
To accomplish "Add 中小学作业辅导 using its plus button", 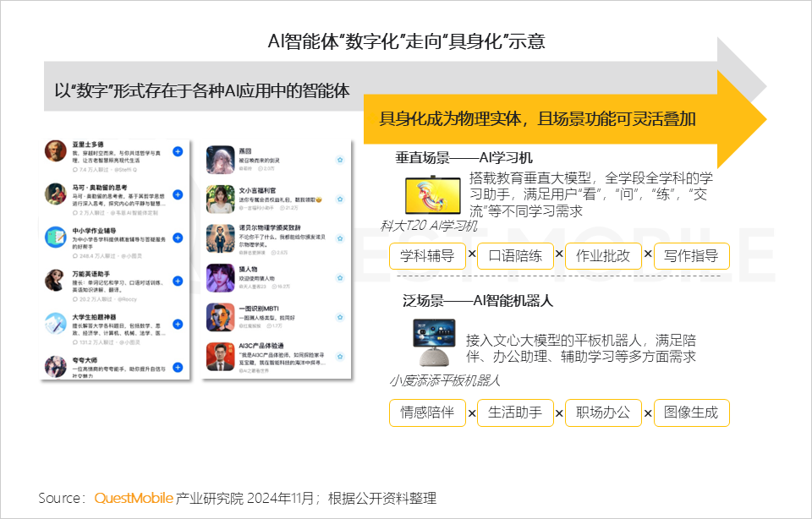I will [178, 238].
